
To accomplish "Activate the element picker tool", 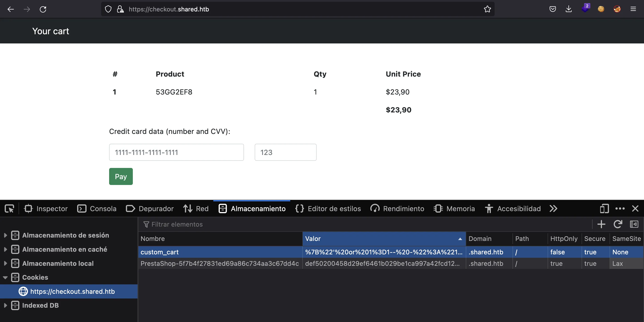I will coord(9,208).
